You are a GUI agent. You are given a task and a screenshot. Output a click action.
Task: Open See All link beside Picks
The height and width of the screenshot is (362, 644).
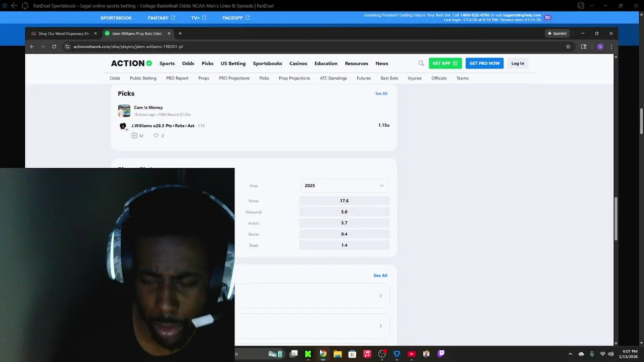point(381,94)
